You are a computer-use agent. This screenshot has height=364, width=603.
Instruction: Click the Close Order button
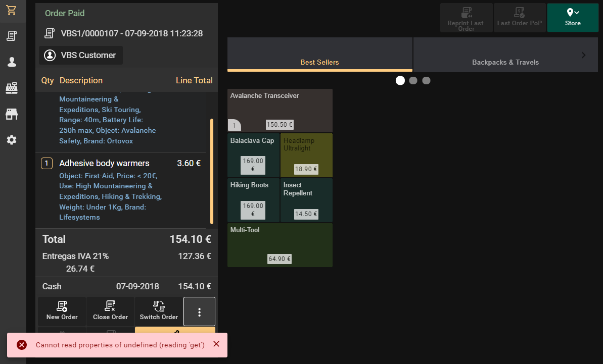110,311
